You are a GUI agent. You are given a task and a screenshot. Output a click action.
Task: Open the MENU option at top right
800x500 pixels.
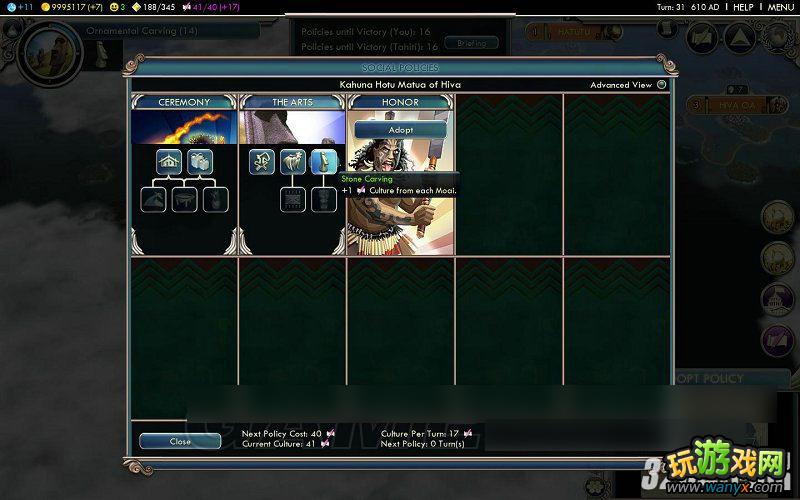click(781, 7)
